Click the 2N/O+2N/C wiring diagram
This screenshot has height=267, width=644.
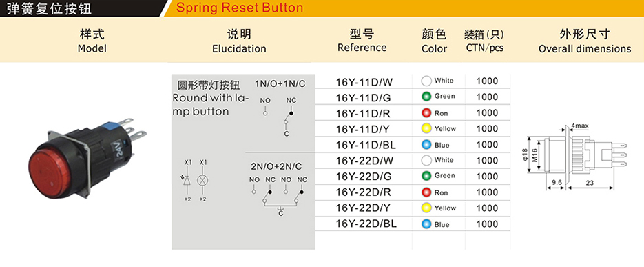(x=278, y=190)
